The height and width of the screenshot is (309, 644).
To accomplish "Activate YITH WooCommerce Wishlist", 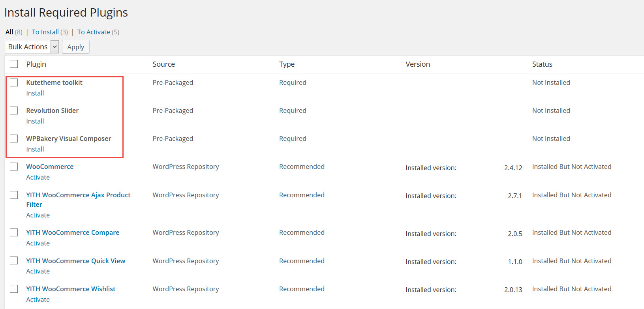I will [38, 300].
